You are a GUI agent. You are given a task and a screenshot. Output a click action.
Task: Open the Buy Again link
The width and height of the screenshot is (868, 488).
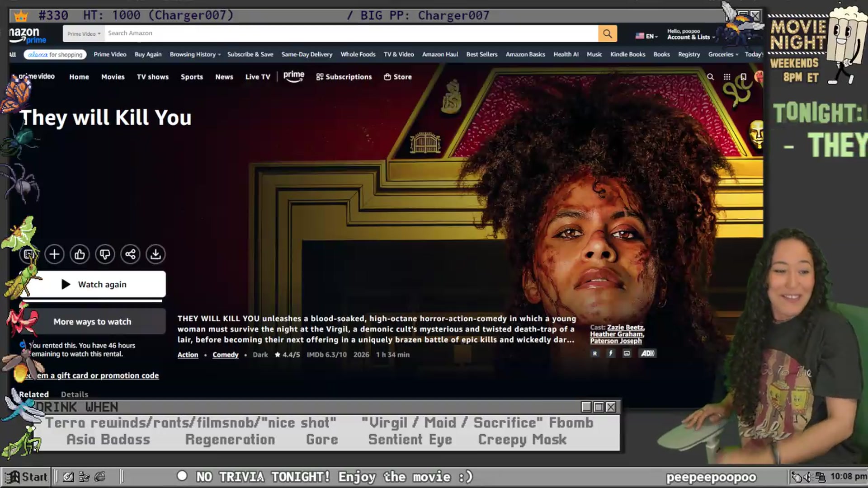(148, 54)
